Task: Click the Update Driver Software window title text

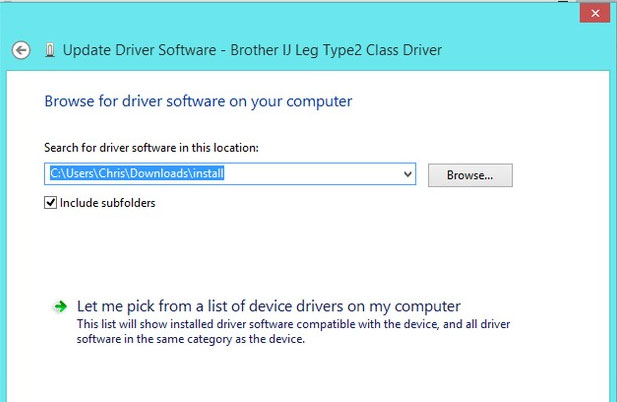Action: click(x=252, y=50)
